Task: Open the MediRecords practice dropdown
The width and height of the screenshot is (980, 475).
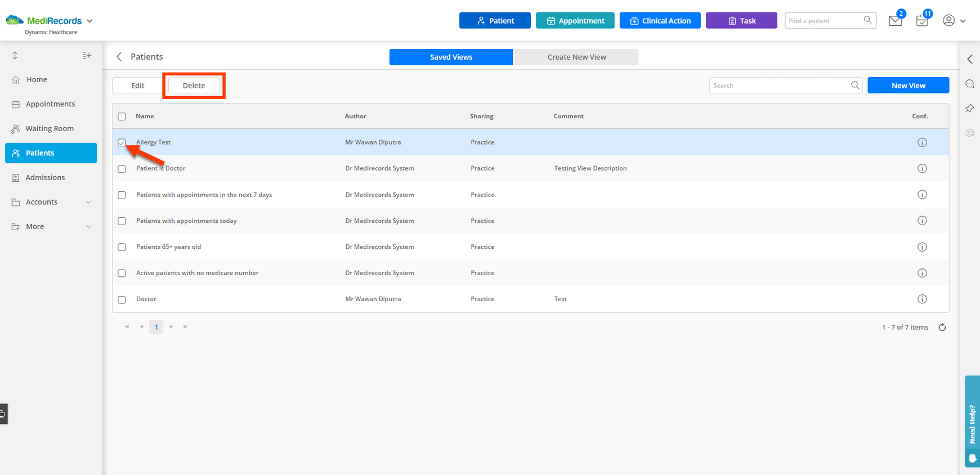Action: click(x=90, y=21)
